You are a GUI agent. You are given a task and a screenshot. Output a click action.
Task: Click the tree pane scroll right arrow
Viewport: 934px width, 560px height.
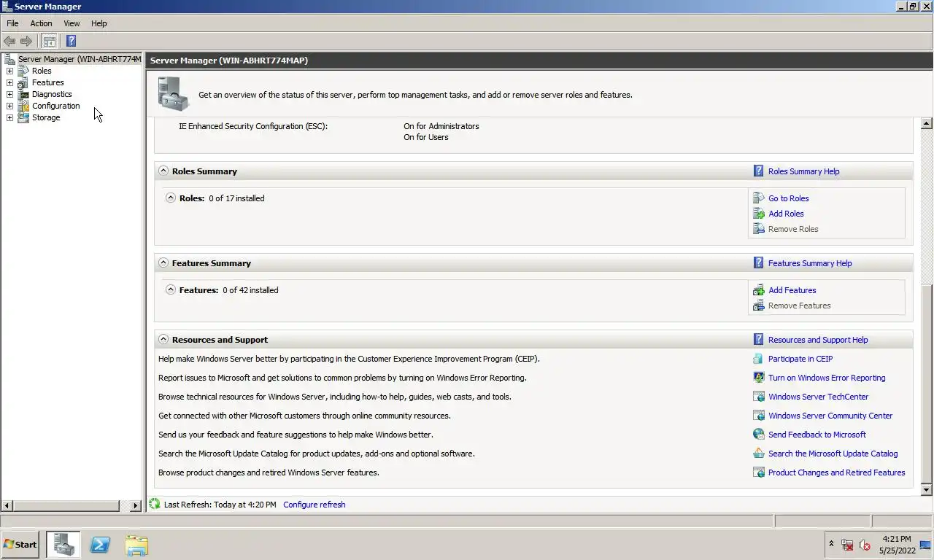pos(135,505)
